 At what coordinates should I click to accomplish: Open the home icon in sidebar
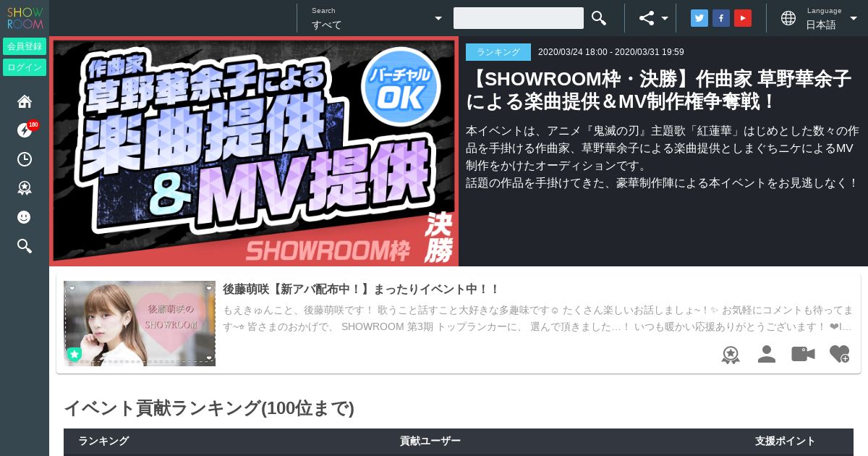coord(25,101)
